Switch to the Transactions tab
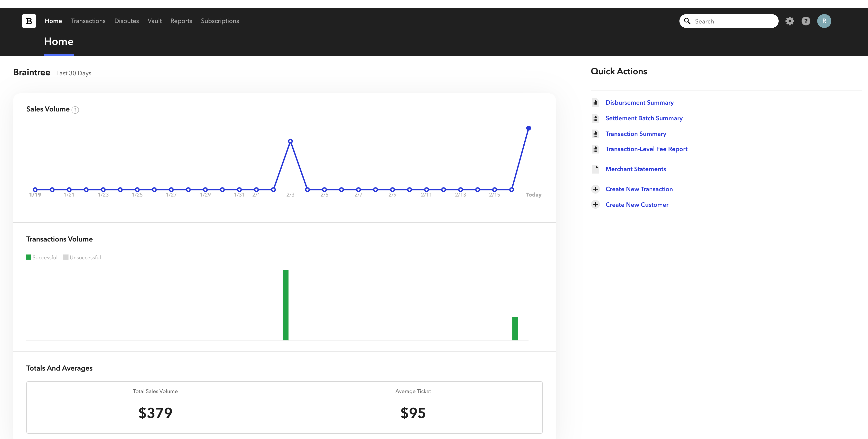Viewport: 868px width, 439px height. coord(88,21)
